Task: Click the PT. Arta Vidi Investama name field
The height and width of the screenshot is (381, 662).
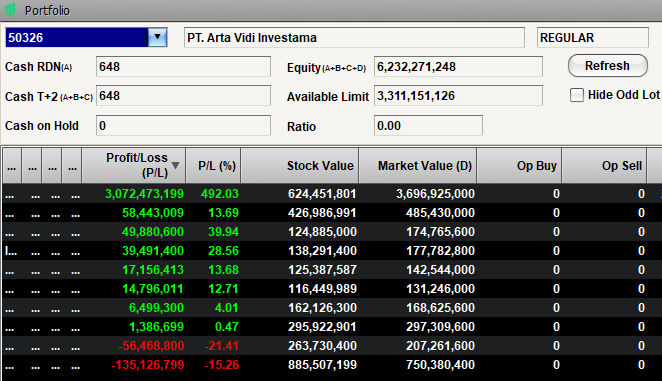Action: 354,38
